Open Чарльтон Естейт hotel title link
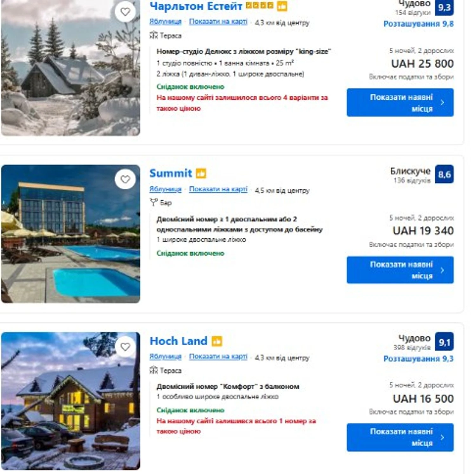476x474 pixels. (x=195, y=6)
